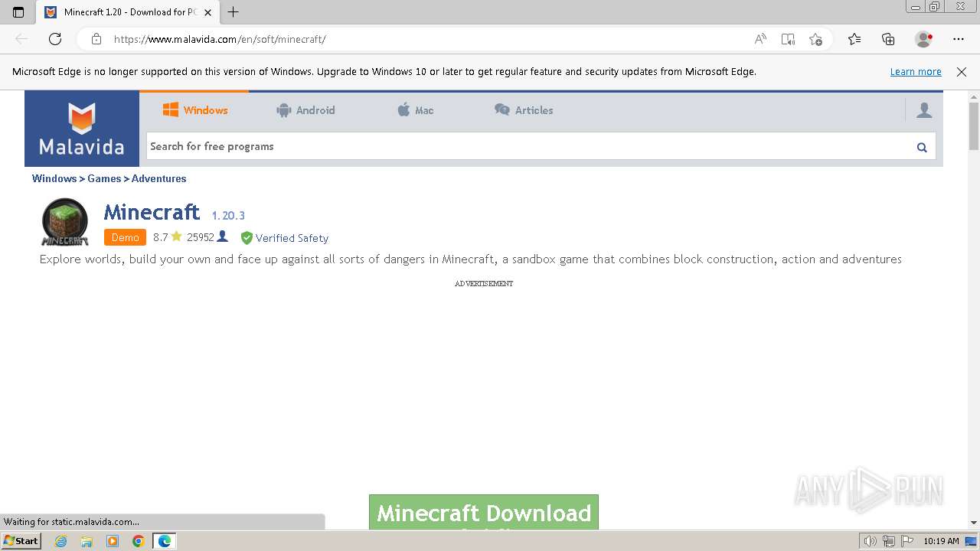The image size is (980, 551).
Task: Close the Minecraft 1.20 browser tab
Action: pos(207,12)
